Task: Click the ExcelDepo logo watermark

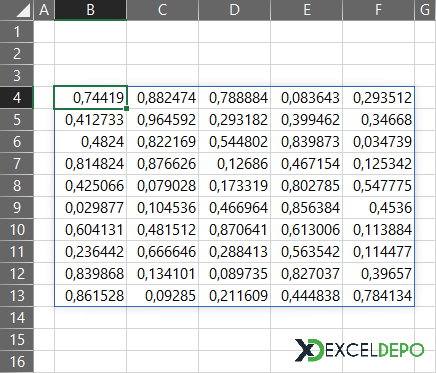Action: pyautogui.click(x=359, y=350)
